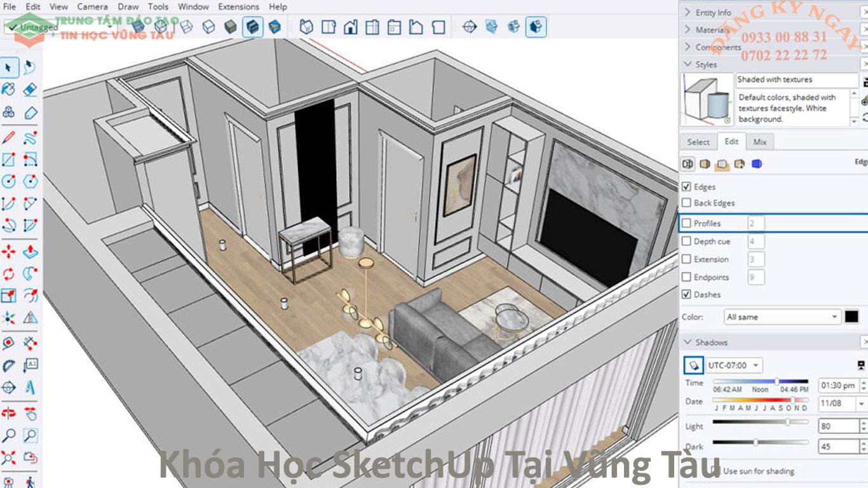Click the current style thumbnail preview
868x488 pixels.
click(708, 99)
